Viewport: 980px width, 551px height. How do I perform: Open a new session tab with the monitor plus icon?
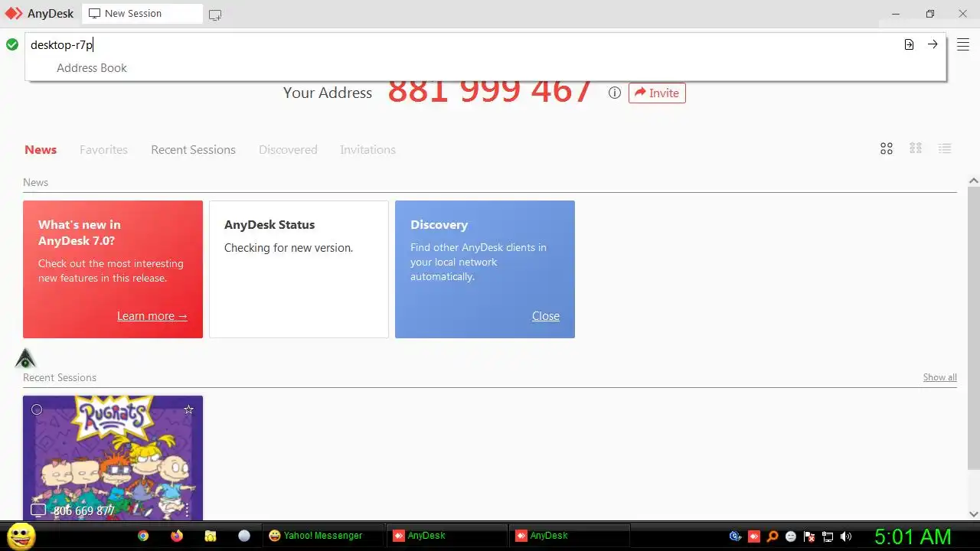pos(215,15)
